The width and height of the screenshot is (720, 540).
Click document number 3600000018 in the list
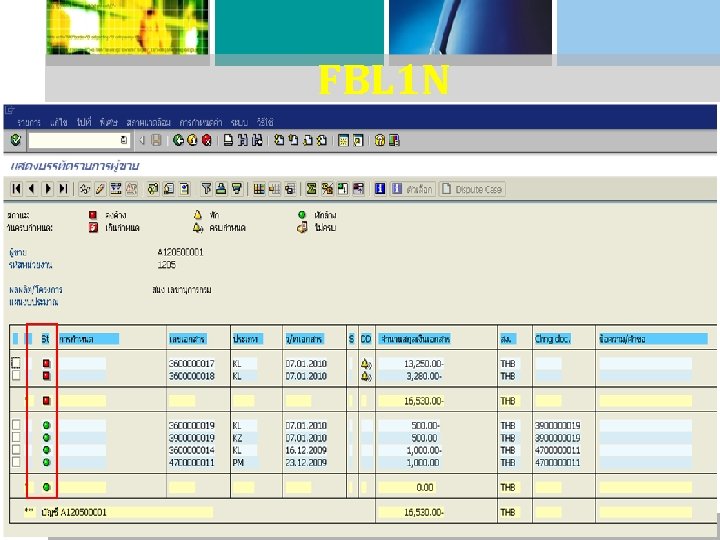click(x=190, y=376)
